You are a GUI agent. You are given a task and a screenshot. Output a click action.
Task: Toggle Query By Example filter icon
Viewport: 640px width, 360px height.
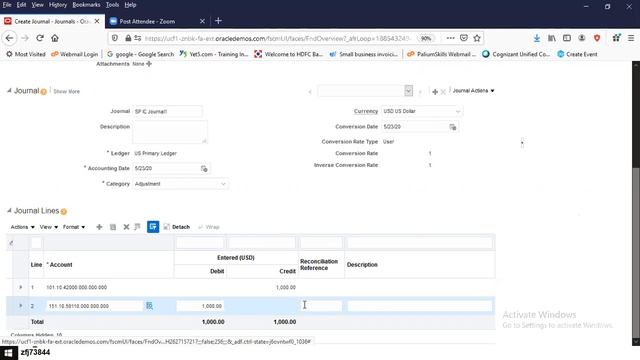153,227
